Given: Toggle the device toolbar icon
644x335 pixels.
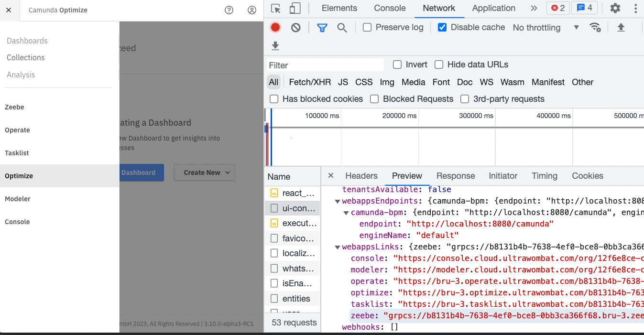Looking at the screenshot, I should click(x=295, y=8).
